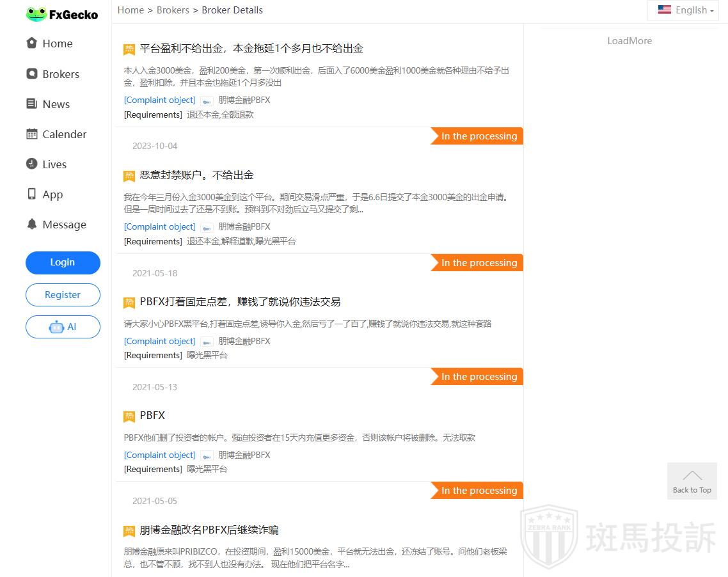This screenshot has height=577, width=728.
Task: Open the 朋博金融改名PBFX后继续诈骗 complaint
Action: click(209, 530)
